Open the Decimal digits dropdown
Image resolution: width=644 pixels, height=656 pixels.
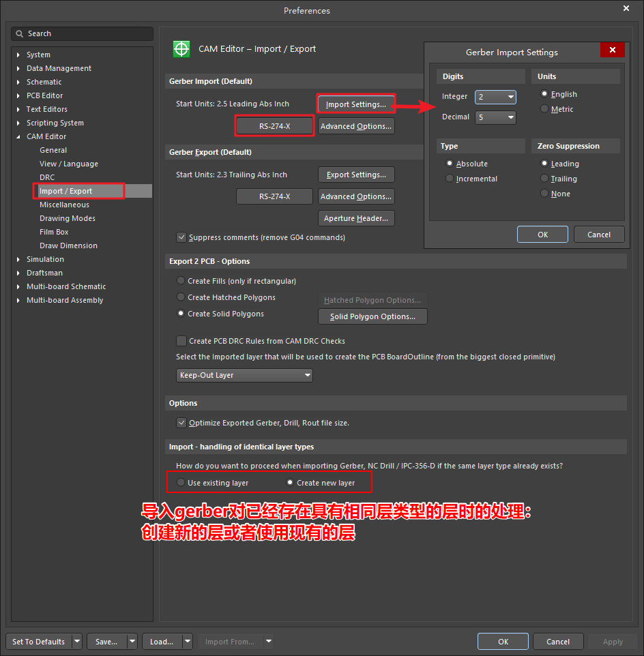pos(495,117)
